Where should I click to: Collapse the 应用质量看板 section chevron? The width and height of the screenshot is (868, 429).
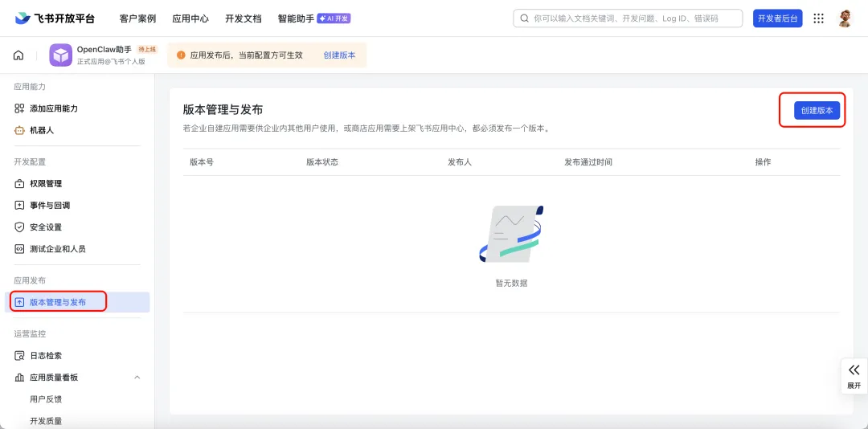pos(137,378)
